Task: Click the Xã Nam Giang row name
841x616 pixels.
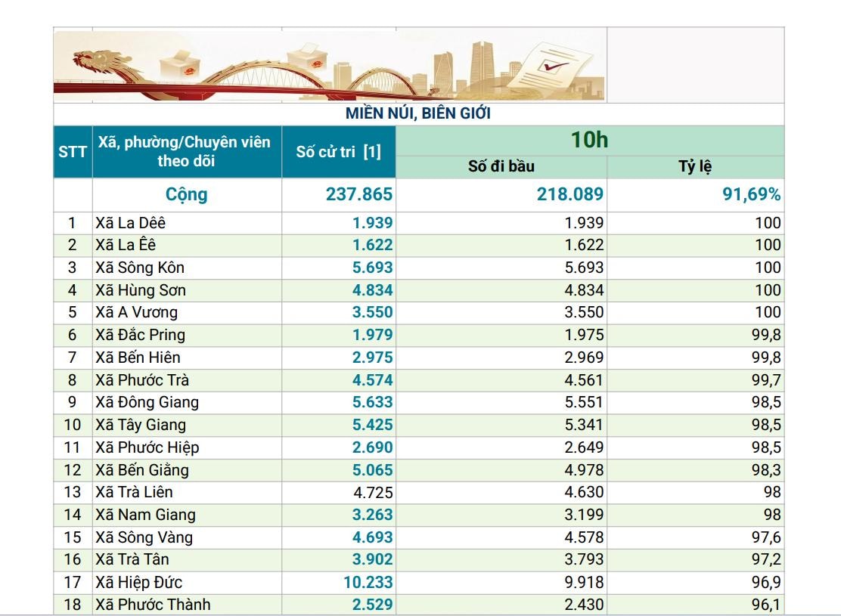Action: (145, 515)
